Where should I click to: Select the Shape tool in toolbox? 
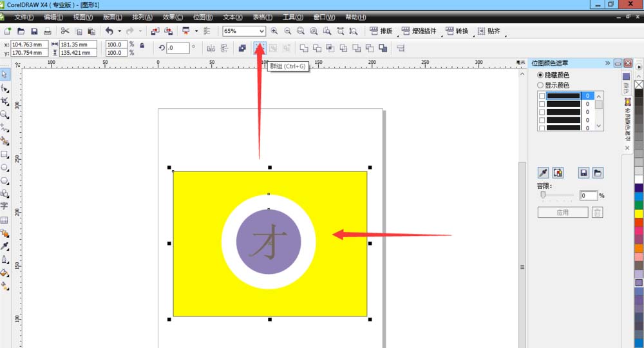click(5, 88)
